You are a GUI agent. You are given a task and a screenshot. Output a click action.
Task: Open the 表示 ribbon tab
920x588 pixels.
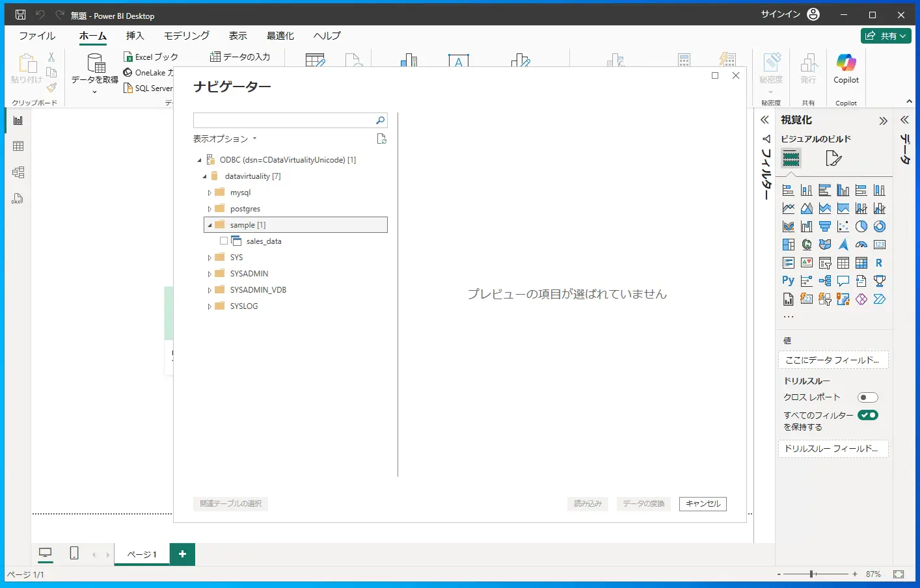coord(238,36)
